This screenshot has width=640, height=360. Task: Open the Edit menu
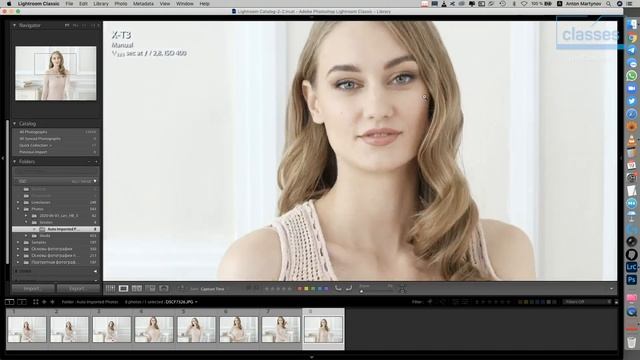tap(83, 4)
